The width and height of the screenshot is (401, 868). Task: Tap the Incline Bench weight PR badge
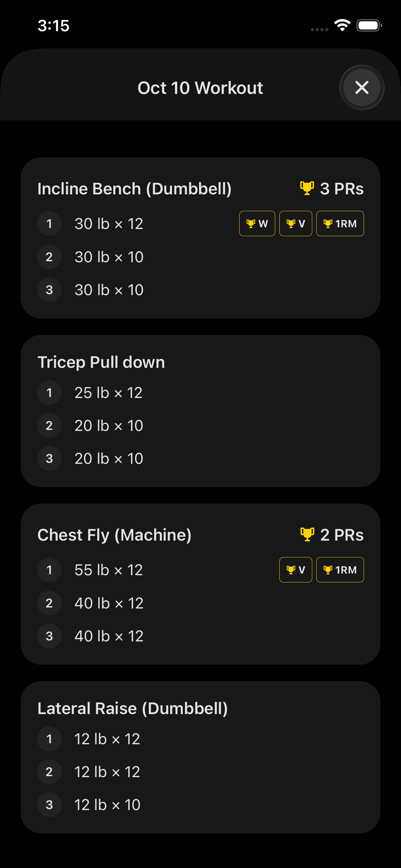coord(257,224)
